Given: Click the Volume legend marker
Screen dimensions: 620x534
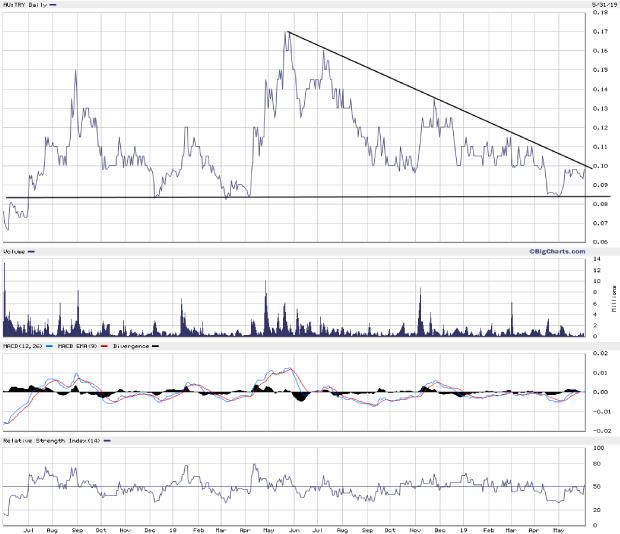Looking at the screenshot, I should tap(31, 252).
